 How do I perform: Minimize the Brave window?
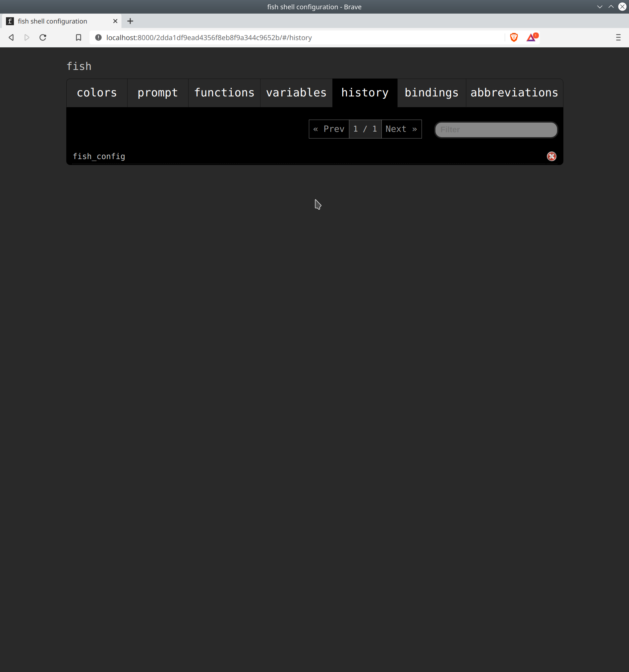click(600, 7)
